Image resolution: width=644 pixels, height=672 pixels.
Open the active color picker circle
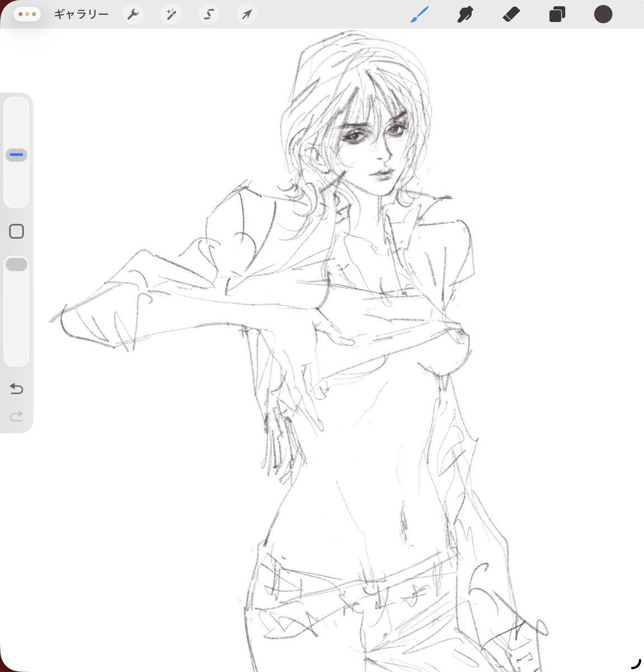603,14
